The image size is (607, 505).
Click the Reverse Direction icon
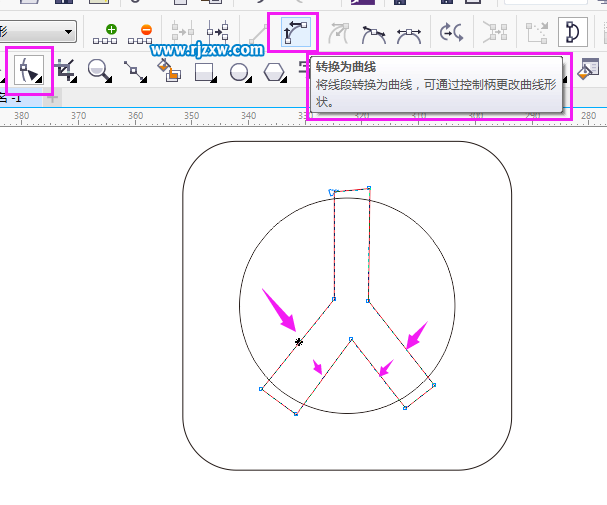pyautogui.click(x=451, y=32)
